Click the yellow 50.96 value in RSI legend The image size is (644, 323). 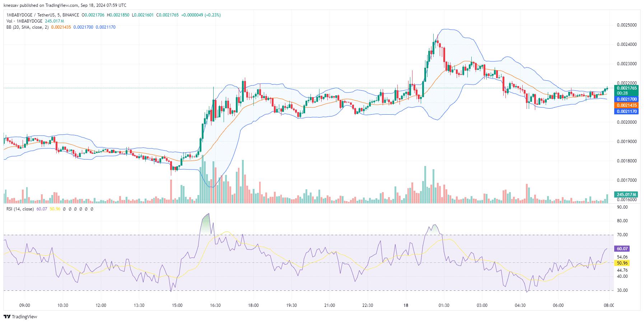tap(55, 209)
